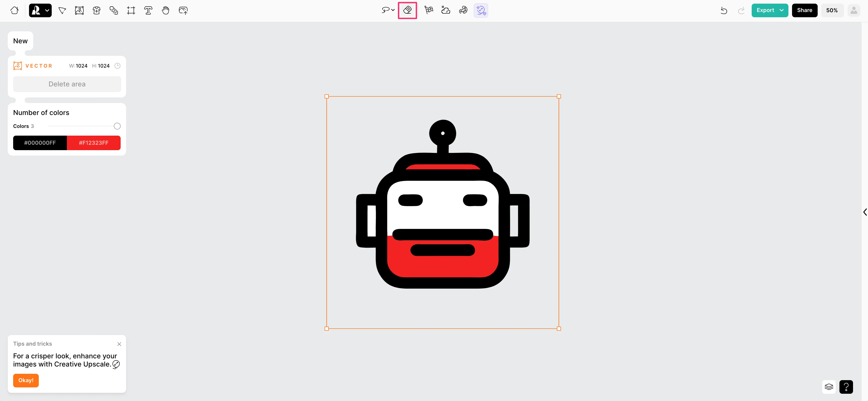Select the T-shirt mockup tool
The image size is (868, 401).
(97, 10)
